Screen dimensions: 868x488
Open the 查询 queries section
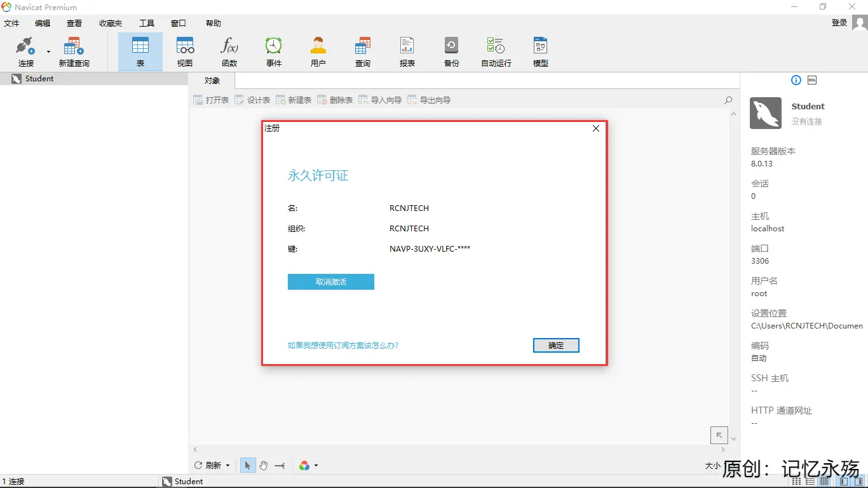363,52
